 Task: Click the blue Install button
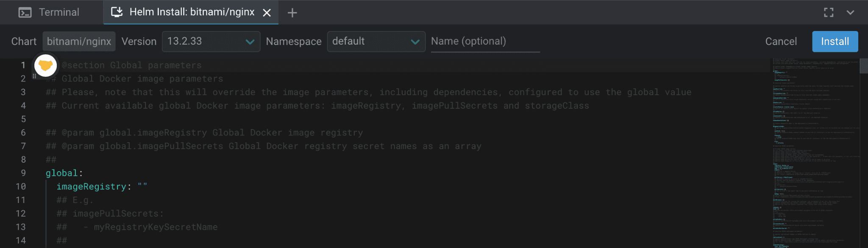click(x=835, y=41)
